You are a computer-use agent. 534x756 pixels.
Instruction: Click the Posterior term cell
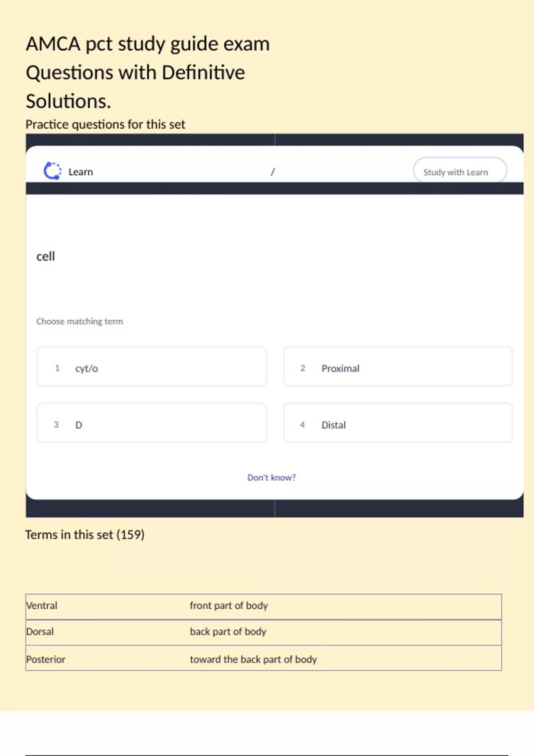(46, 659)
